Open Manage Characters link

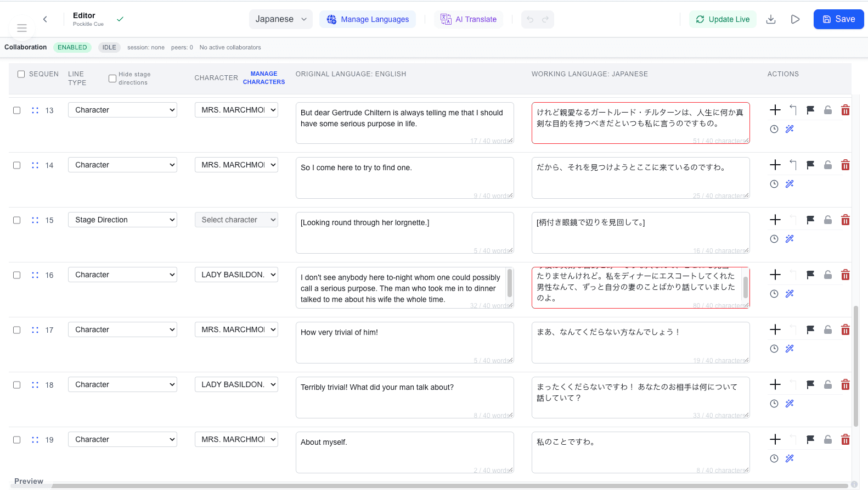(x=264, y=78)
